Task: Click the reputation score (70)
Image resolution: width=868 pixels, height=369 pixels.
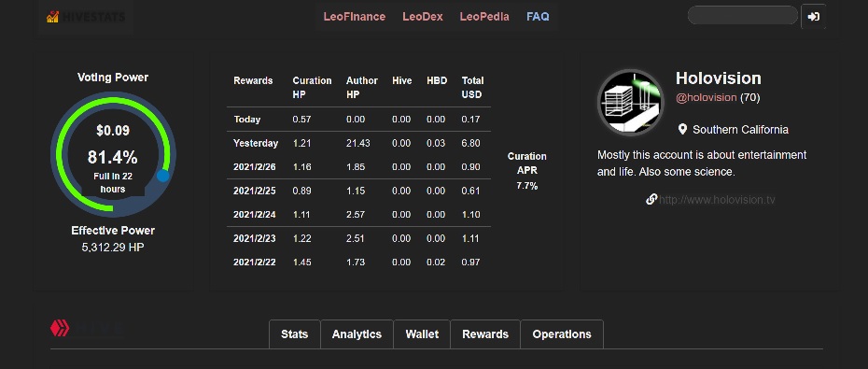Action: 750,97
